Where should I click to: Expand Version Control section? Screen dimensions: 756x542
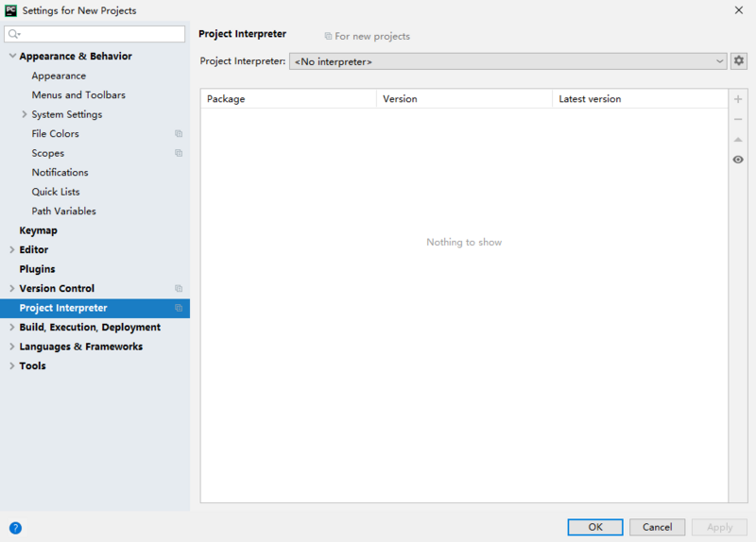pyautogui.click(x=12, y=288)
